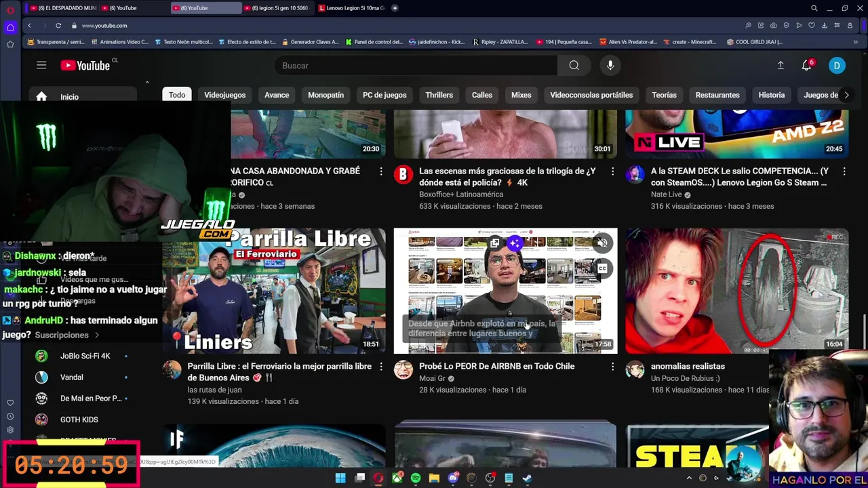Select the PC de juegos chip
This screenshot has height=488, width=868.
click(384, 95)
